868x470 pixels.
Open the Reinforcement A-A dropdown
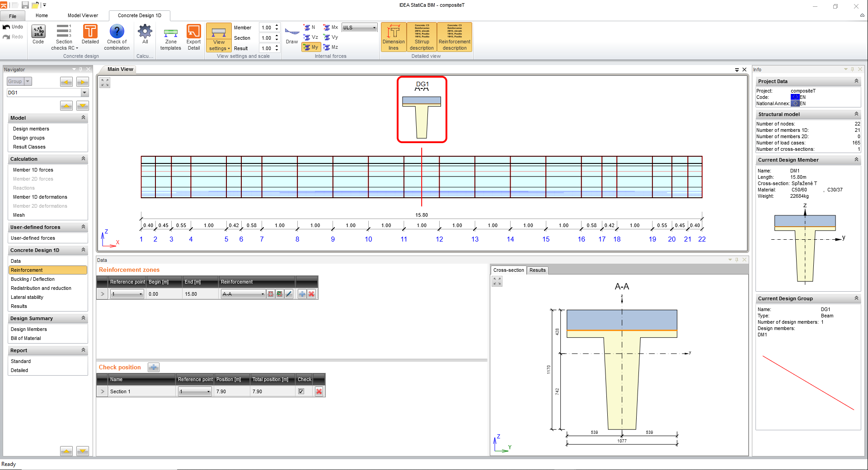(262, 293)
